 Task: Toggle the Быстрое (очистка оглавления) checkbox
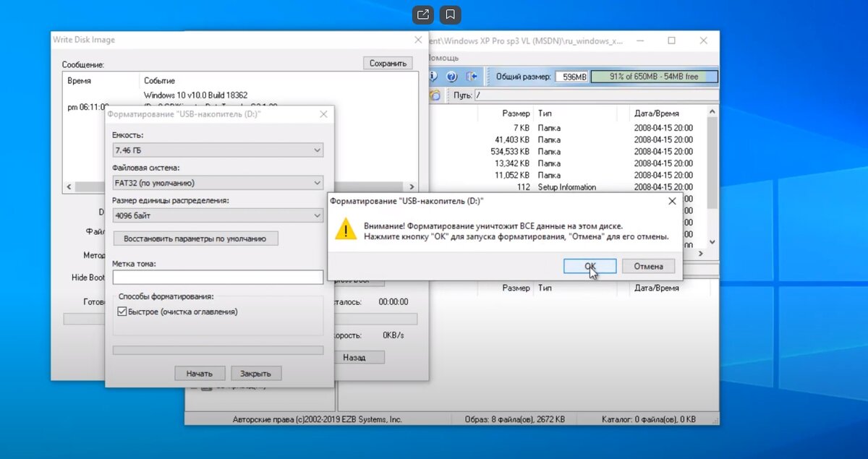click(122, 312)
